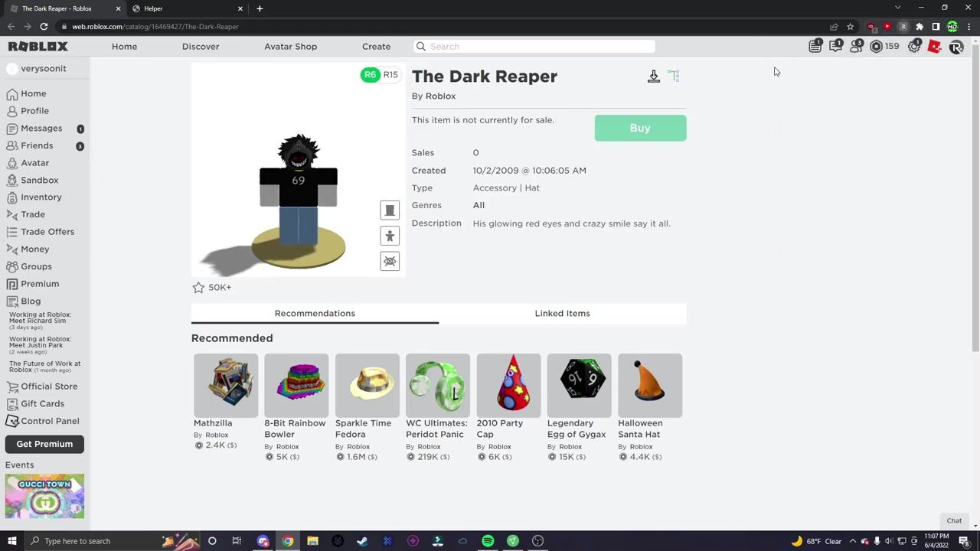Show hidden system tray icons
Viewport: 980px width, 551px height.
coord(853,541)
